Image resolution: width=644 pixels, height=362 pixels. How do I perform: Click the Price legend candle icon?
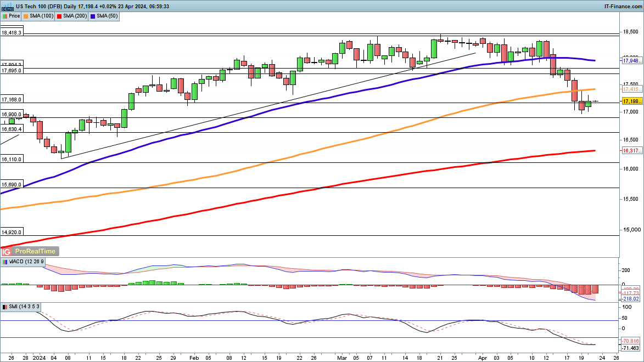pos(5,16)
